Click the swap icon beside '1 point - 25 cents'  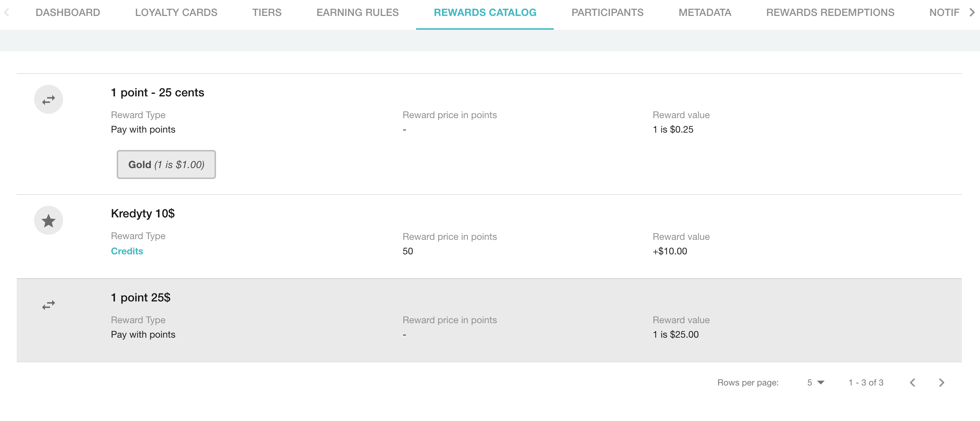[x=48, y=99]
